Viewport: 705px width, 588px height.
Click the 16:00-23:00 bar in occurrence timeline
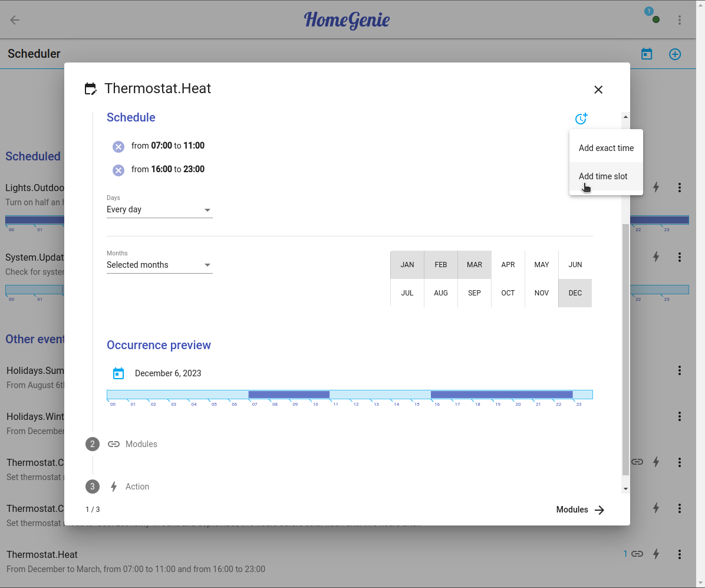(501, 395)
